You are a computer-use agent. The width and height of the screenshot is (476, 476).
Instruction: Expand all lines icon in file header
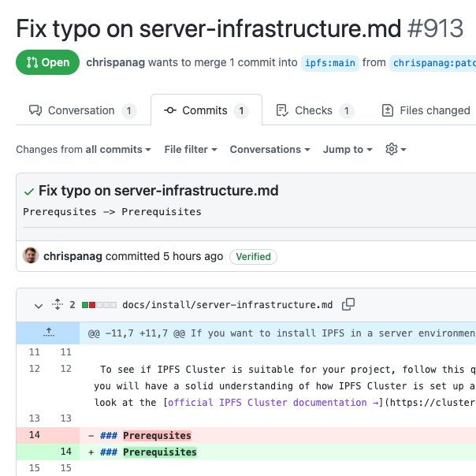pyautogui.click(x=58, y=304)
